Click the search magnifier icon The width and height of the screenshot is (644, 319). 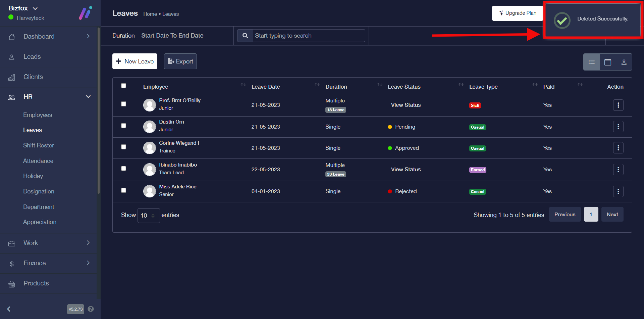245,36
